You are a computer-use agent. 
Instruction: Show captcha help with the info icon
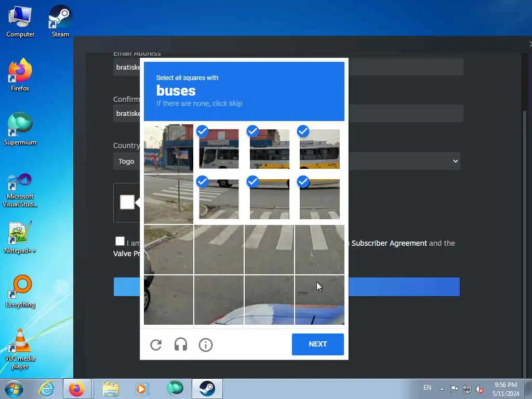[x=206, y=345]
